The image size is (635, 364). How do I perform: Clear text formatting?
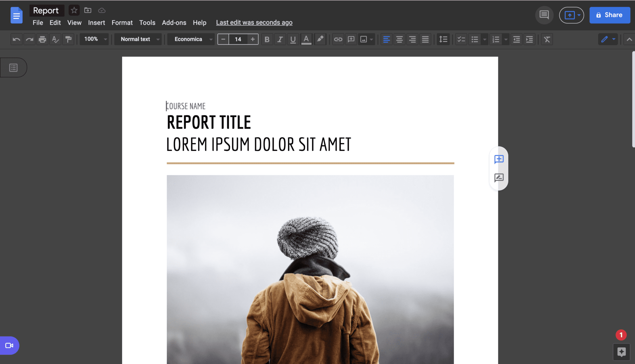pos(547,39)
